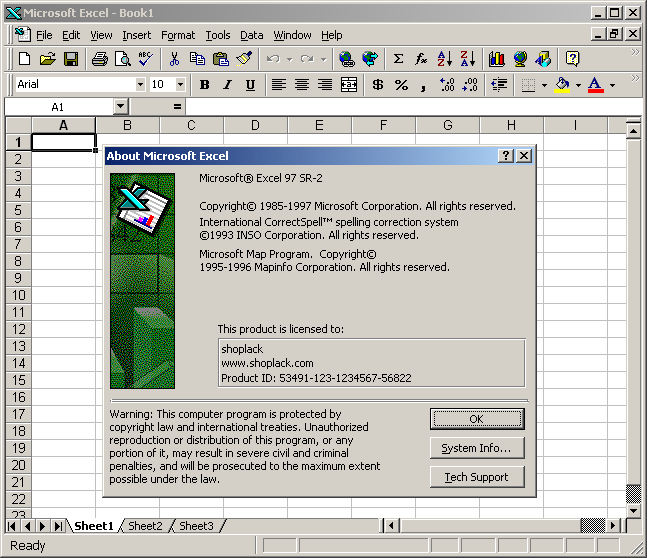Apply red Font Color letter A
The width and height of the screenshot is (647, 558).
pos(595,85)
